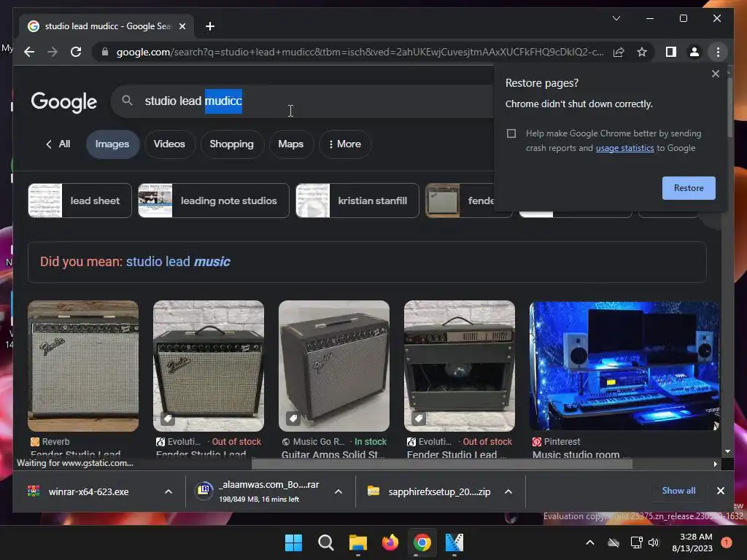
Task: Click the Google logo
Action: [64, 102]
